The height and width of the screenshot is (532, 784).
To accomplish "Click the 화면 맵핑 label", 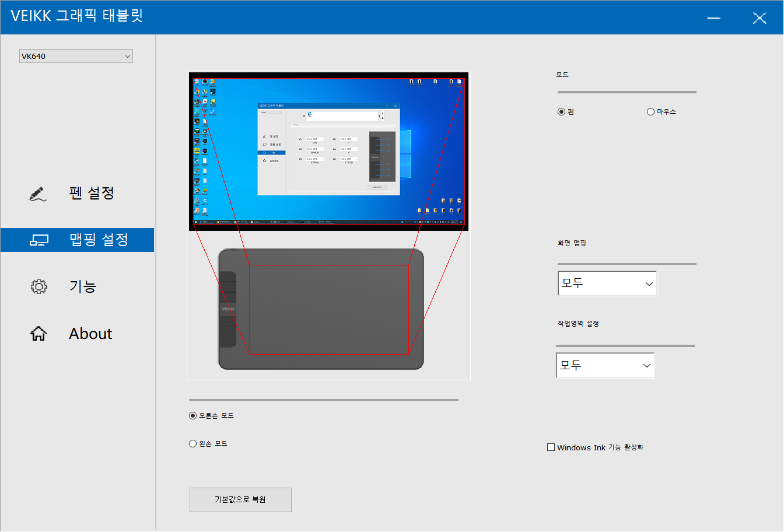I will click(572, 243).
